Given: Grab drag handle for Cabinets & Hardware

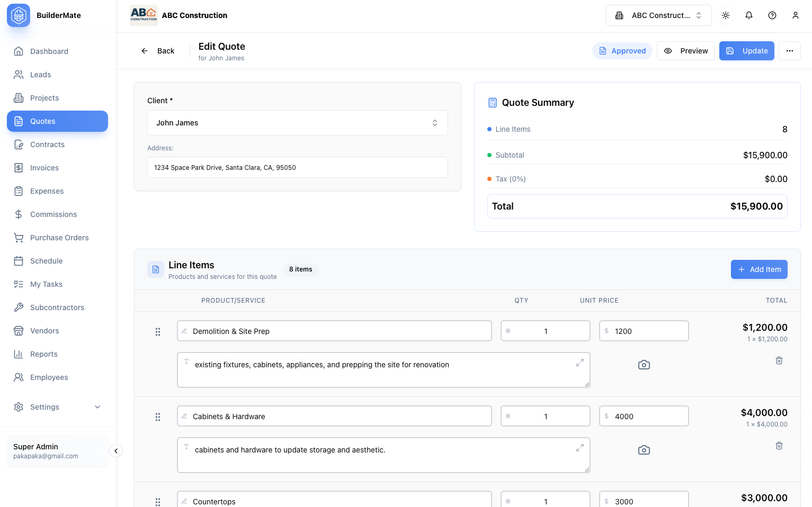Looking at the screenshot, I should 158,417.
